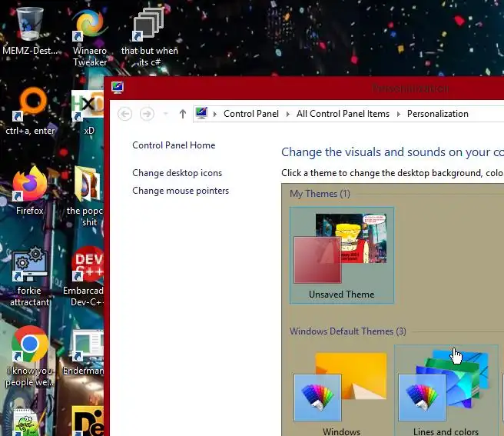Expand the chevron after Control Panel breadcrumb
Image resolution: width=504 pixels, height=436 pixels.
[x=287, y=114]
